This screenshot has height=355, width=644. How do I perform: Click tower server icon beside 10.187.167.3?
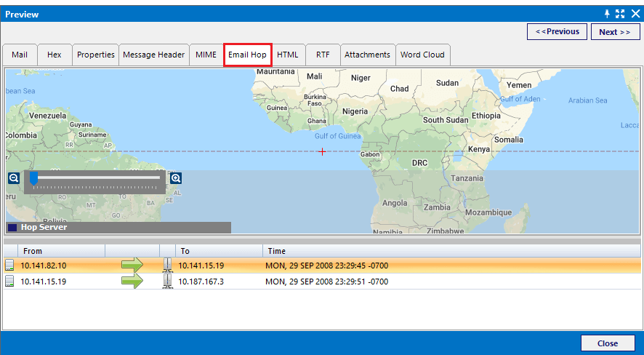tap(167, 282)
